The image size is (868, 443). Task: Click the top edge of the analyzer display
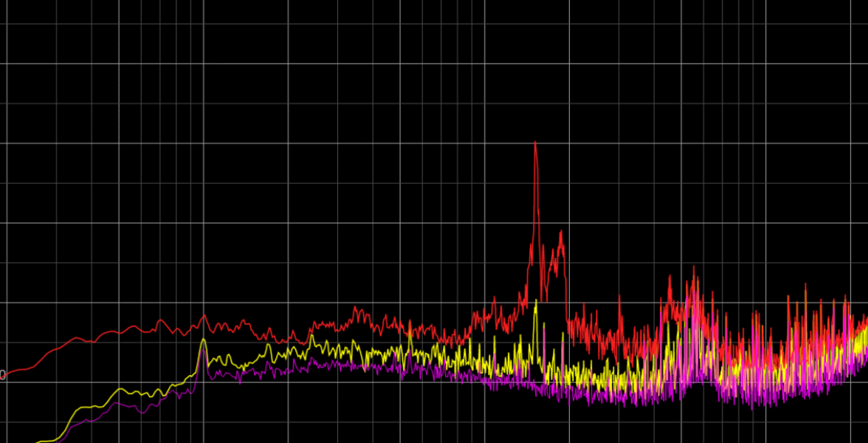[x=434, y=2]
